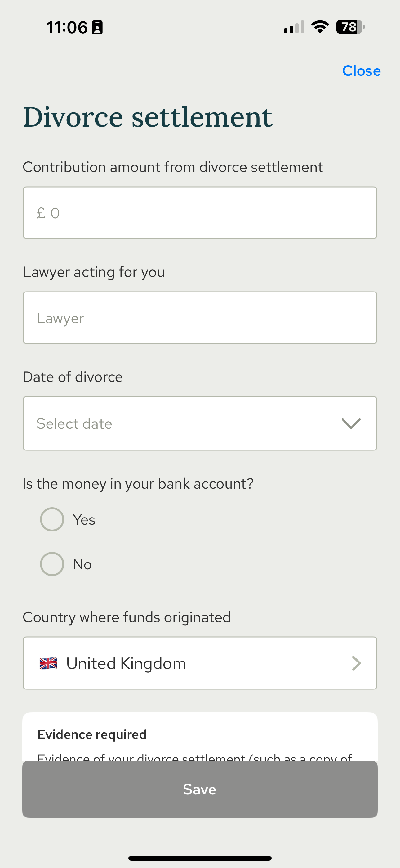Tap the right arrow in country field
This screenshot has height=868, width=400.
(x=356, y=663)
